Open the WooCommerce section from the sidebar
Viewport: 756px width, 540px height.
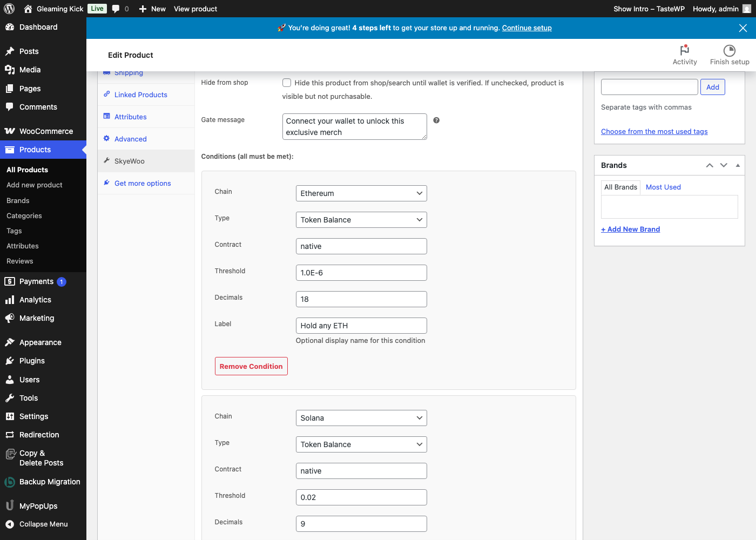pos(46,131)
